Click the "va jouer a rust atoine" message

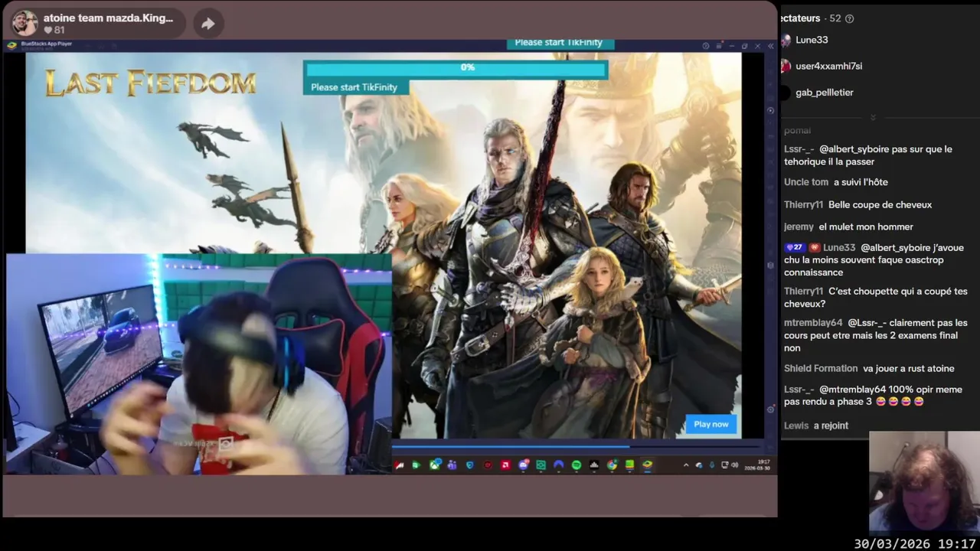908,369
